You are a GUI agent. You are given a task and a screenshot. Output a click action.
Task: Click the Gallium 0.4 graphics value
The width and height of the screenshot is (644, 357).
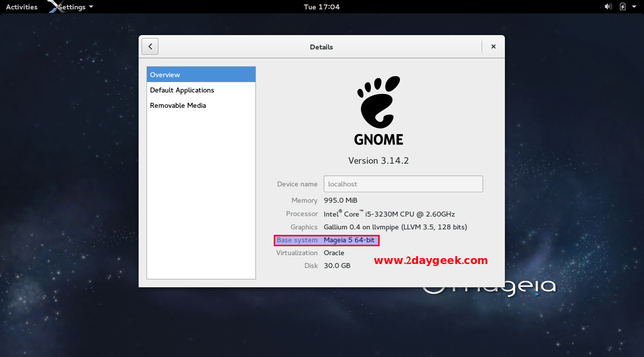(x=395, y=227)
